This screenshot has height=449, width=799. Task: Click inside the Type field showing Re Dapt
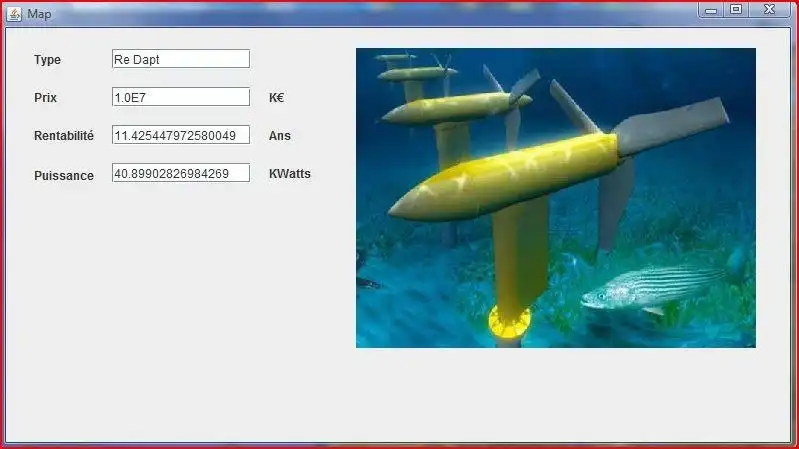point(181,59)
